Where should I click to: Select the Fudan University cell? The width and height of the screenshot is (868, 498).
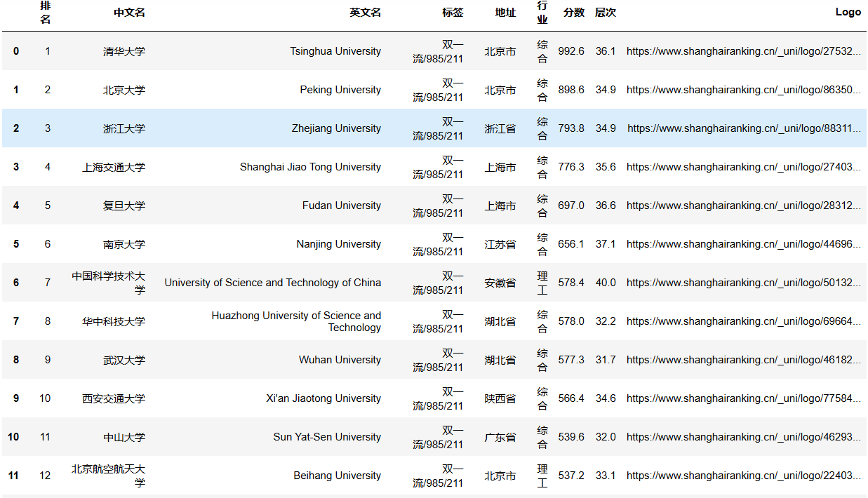pyautogui.click(x=342, y=206)
